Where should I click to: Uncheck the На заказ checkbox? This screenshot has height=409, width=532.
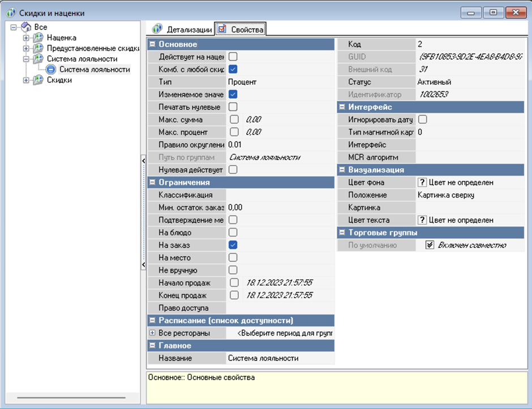click(x=233, y=245)
